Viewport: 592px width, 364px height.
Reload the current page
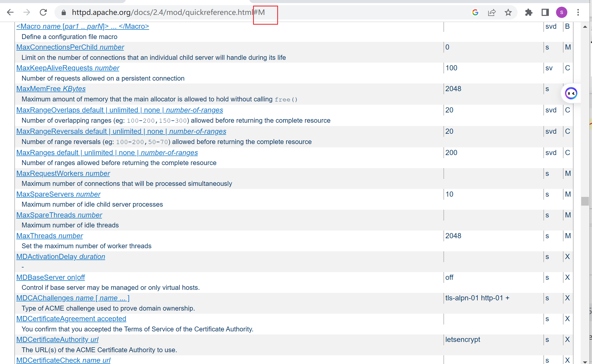click(43, 12)
